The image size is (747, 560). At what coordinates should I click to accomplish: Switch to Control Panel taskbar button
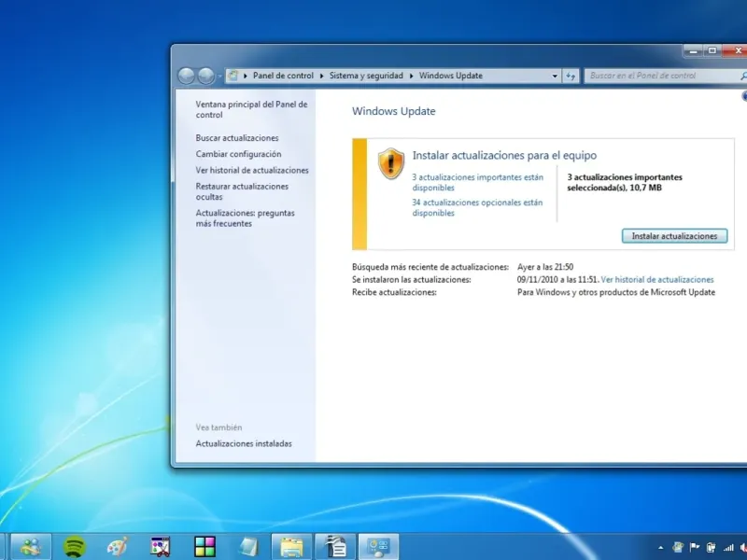tap(379, 547)
